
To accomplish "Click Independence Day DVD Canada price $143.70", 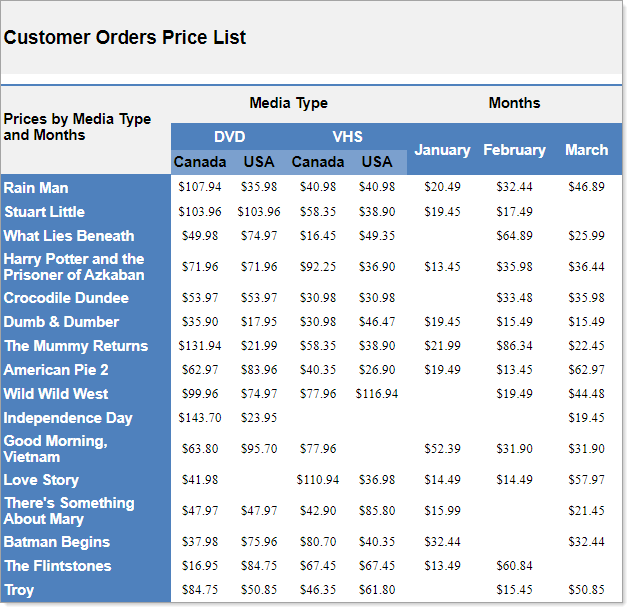I will 200,418.
